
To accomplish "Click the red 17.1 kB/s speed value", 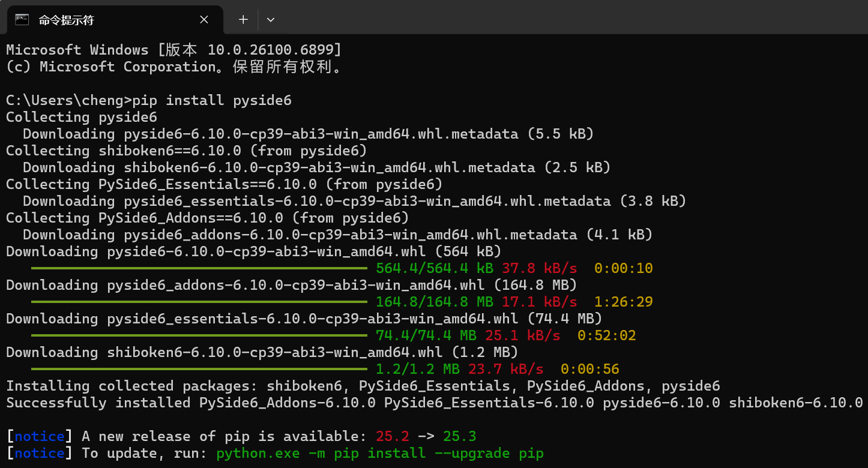I will coord(540,302).
